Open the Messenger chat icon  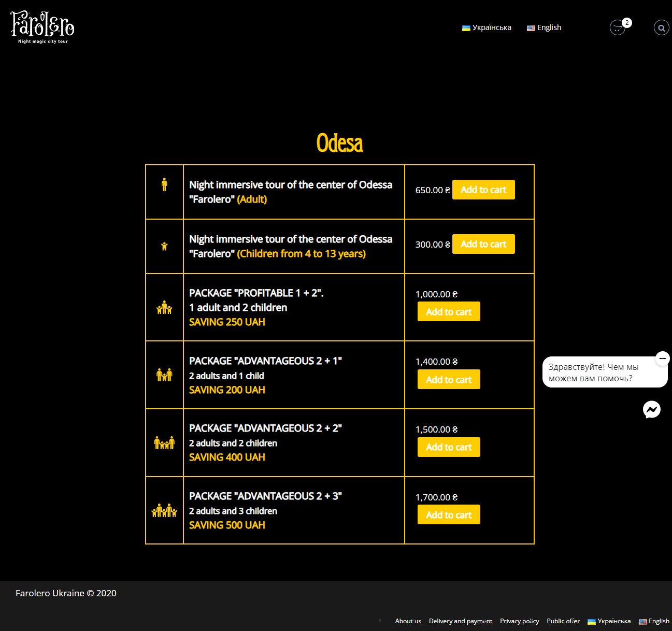[x=651, y=410]
